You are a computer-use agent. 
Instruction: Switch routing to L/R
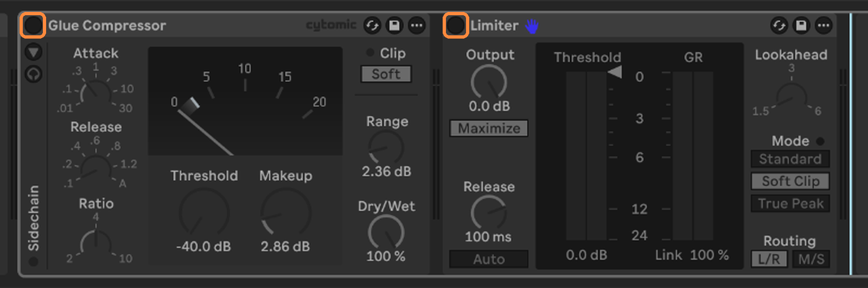769,259
